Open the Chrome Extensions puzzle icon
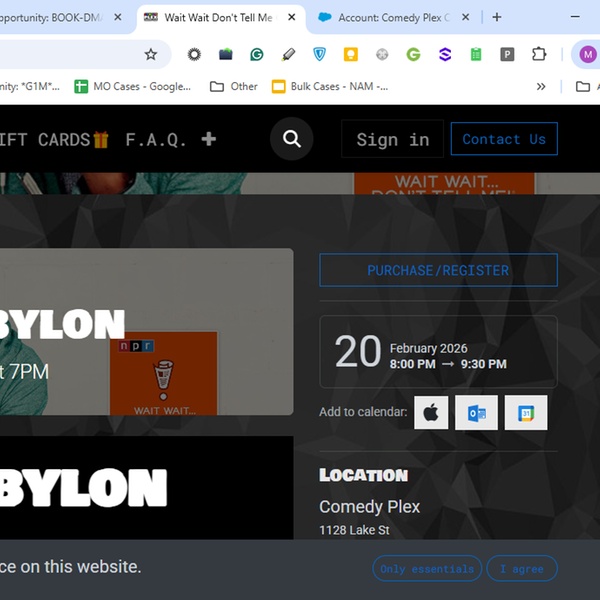The image size is (600, 600). click(x=539, y=55)
